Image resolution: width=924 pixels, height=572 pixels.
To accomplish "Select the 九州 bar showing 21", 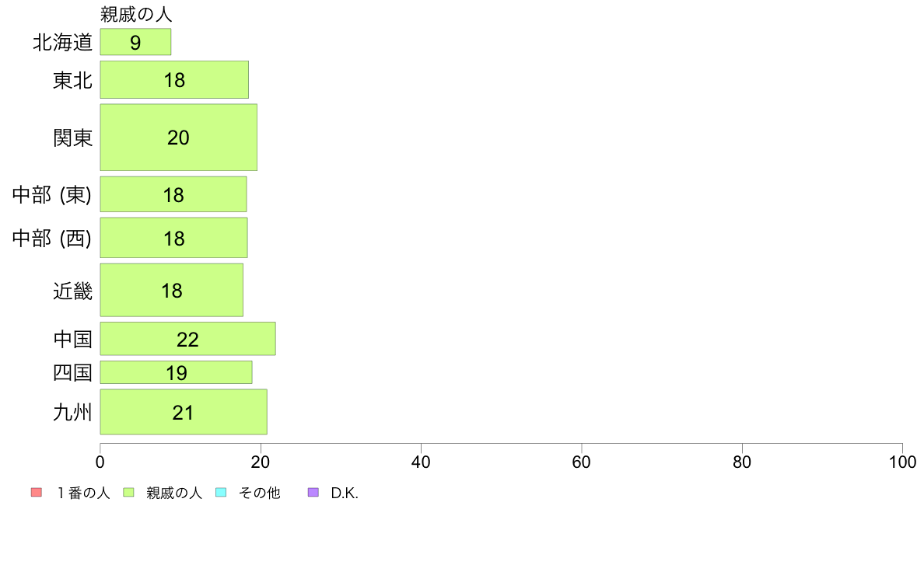I will pyautogui.click(x=184, y=412).
